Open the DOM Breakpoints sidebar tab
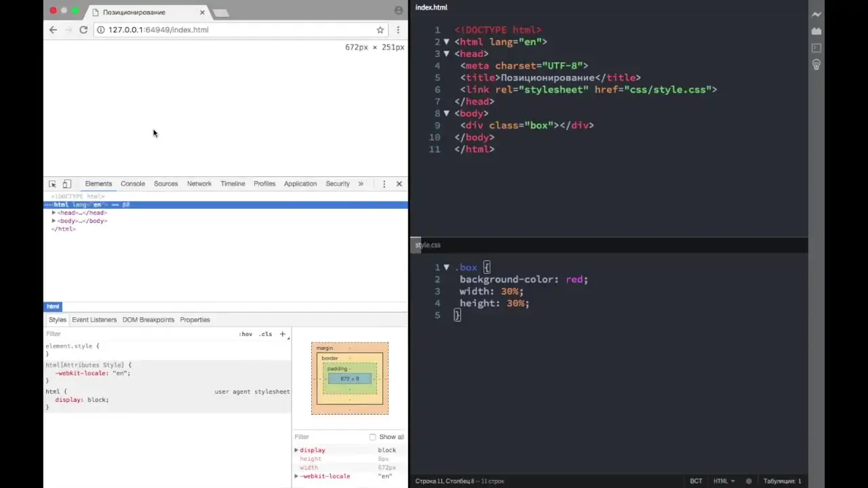 pyautogui.click(x=149, y=320)
